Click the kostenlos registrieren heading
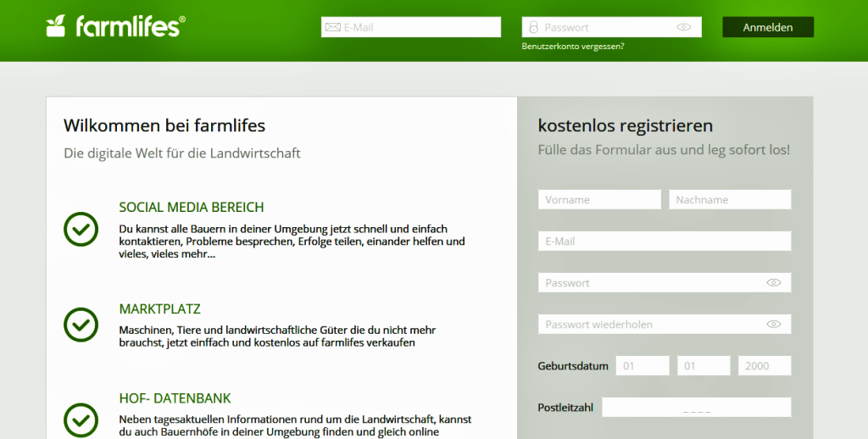Image resolution: width=868 pixels, height=439 pixels. tap(626, 125)
